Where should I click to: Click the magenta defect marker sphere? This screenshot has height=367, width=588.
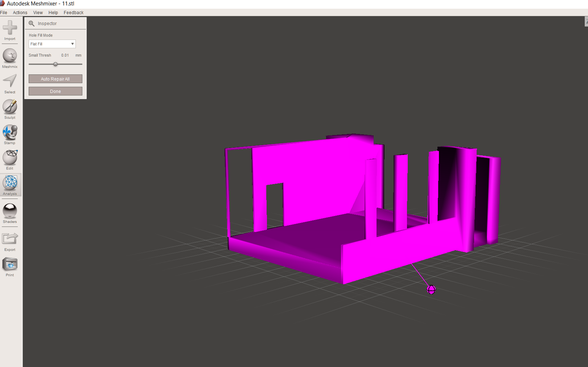pos(431,290)
